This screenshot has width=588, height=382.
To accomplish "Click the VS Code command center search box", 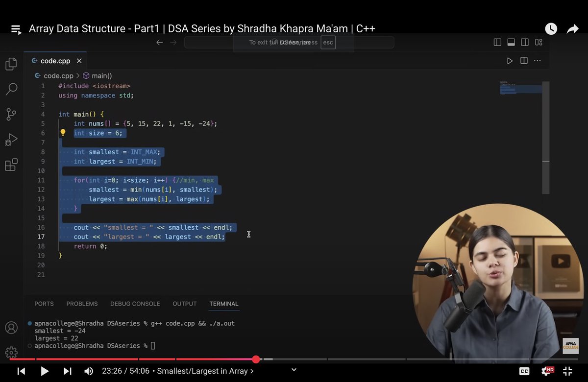I will 289,42.
